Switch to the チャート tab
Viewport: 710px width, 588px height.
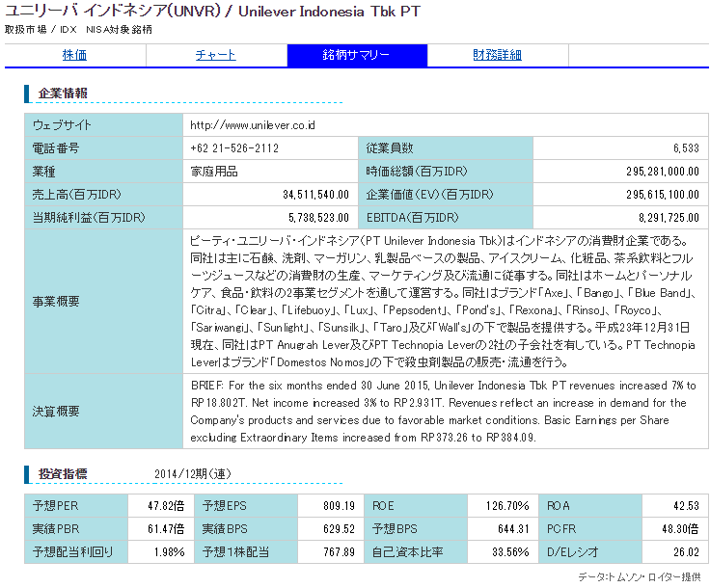pos(215,55)
